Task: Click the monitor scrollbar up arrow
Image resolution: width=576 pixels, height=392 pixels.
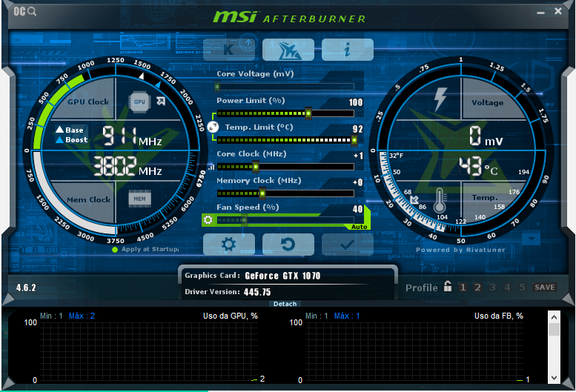Action: tap(554, 317)
